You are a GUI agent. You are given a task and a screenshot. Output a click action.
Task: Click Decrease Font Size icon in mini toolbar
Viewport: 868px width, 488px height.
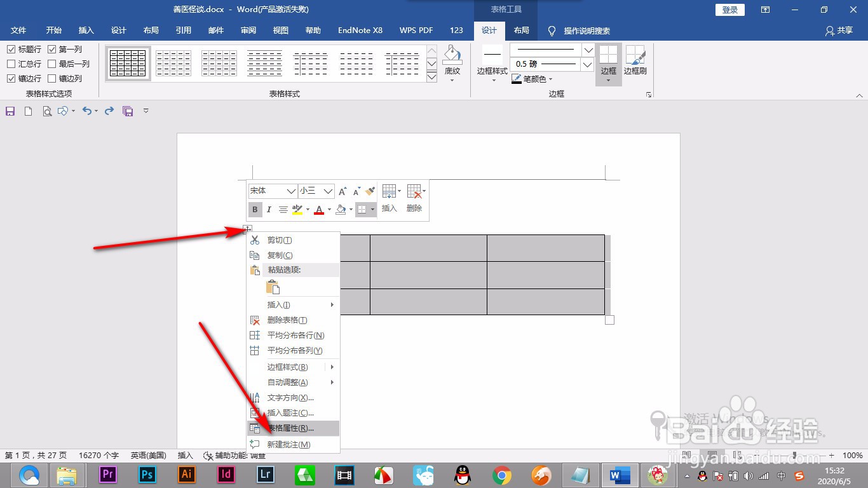(x=356, y=191)
